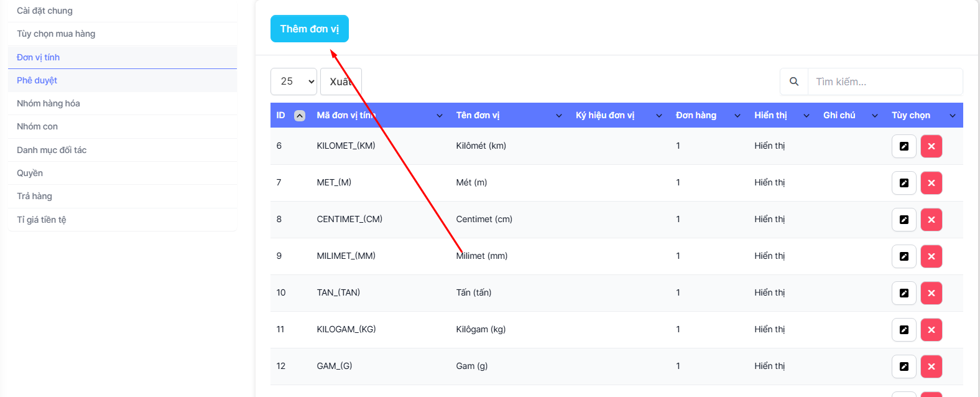Click the Thêm đơn vị button

pos(309,29)
